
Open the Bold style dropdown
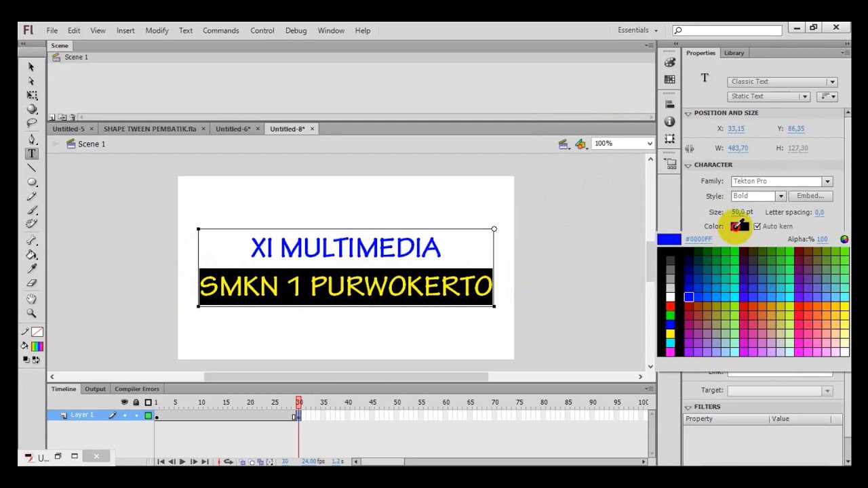click(757, 196)
